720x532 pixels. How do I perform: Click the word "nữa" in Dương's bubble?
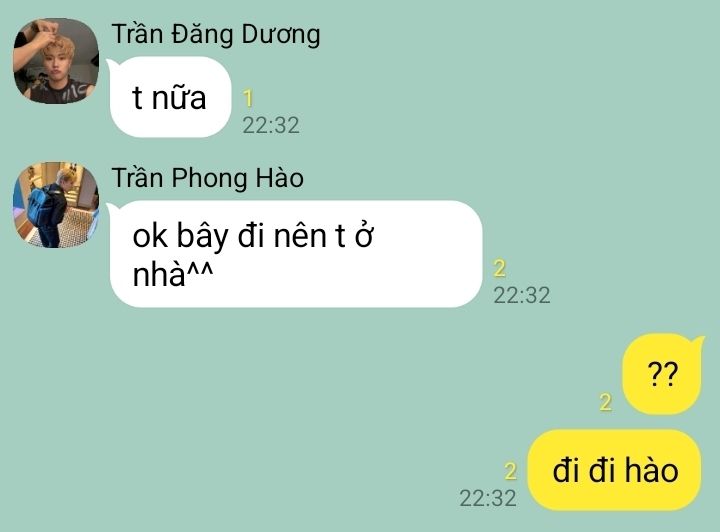click(x=179, y=97)
